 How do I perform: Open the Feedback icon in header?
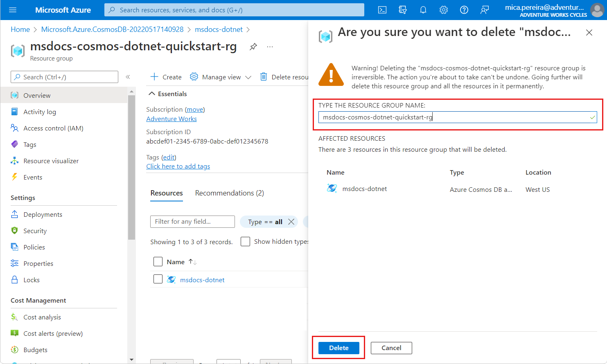[x=485, y=10]
